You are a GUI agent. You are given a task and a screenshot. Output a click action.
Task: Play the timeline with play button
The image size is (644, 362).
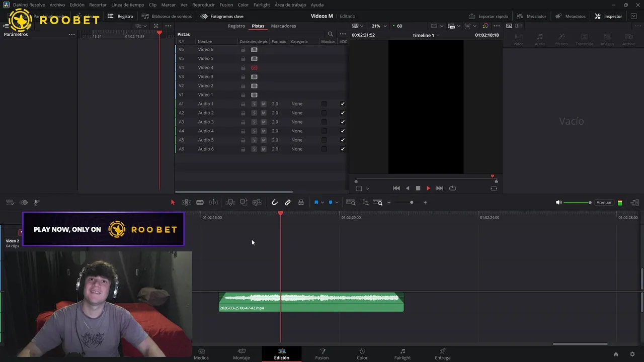428,188
